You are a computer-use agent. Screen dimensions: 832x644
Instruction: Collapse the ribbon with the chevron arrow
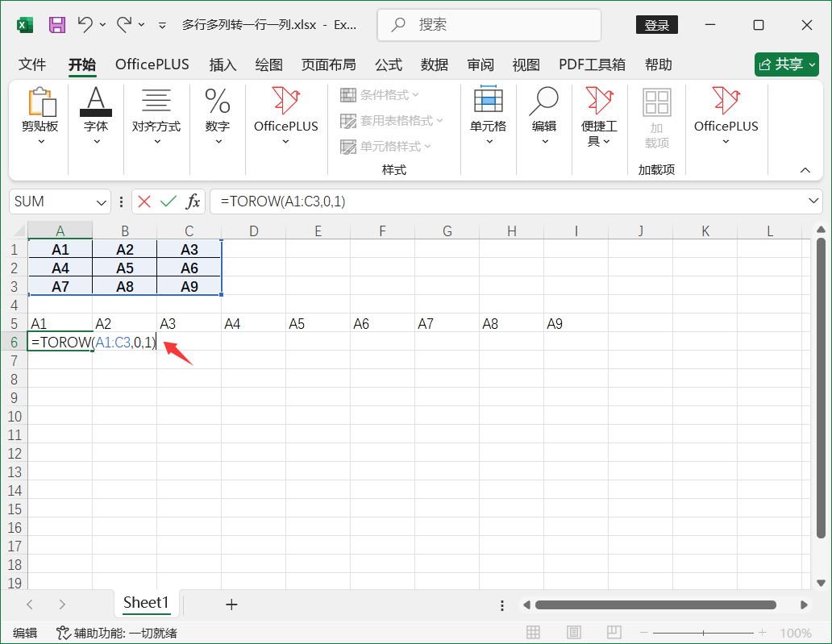click(x=806, y=169)
